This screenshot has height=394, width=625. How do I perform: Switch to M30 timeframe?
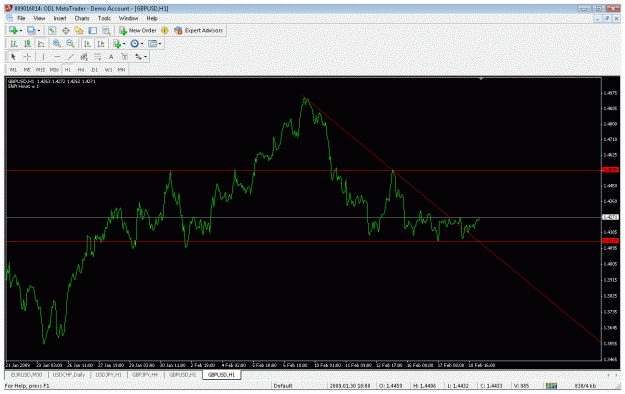(54, 70)
